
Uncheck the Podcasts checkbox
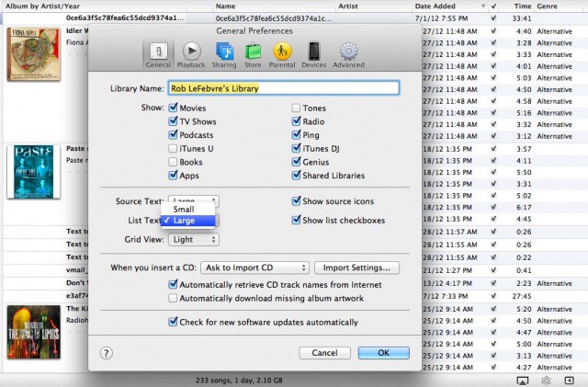coord(173,134)
